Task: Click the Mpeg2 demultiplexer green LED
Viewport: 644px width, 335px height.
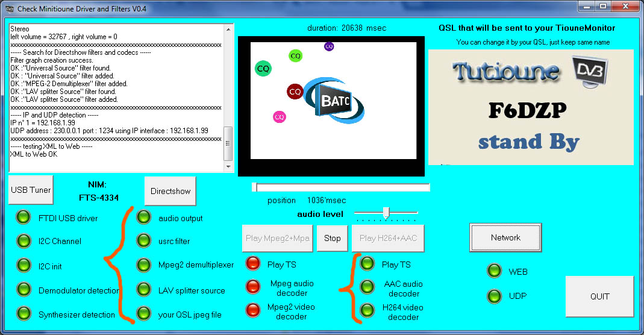Action: coord(144,265)
